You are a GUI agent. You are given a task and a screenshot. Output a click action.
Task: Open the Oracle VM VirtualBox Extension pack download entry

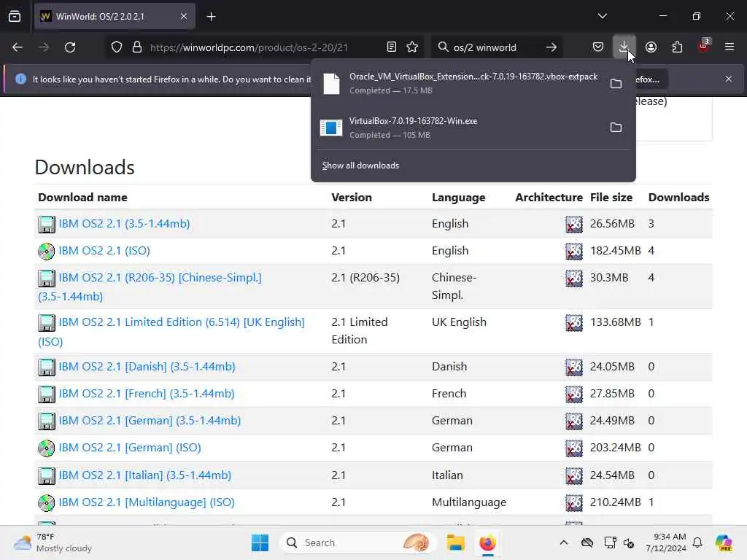point(460,83)
